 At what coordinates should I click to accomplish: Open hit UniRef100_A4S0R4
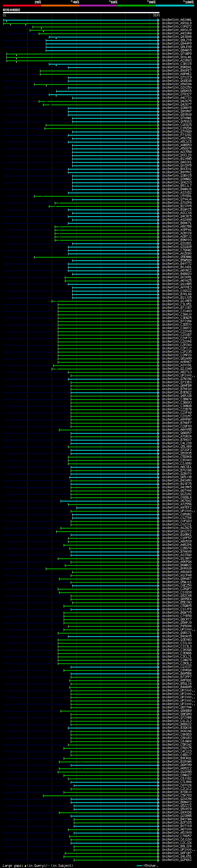coord(176,33)
